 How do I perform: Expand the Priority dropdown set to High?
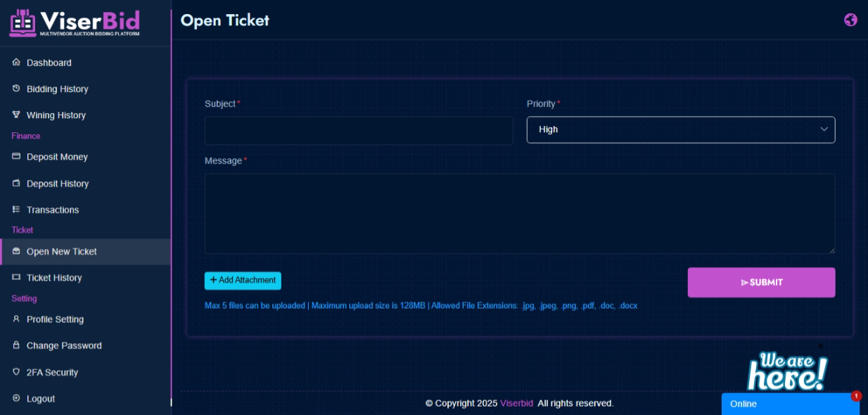pos(681,129)
